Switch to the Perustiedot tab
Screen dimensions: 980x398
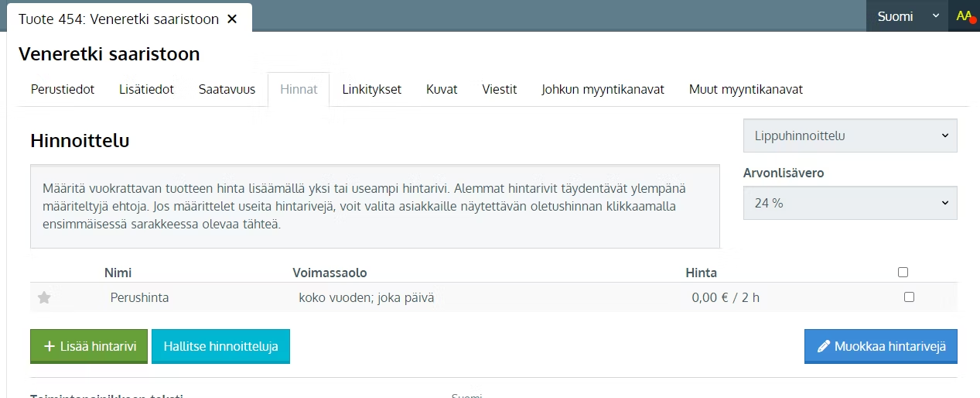point(63,89)
